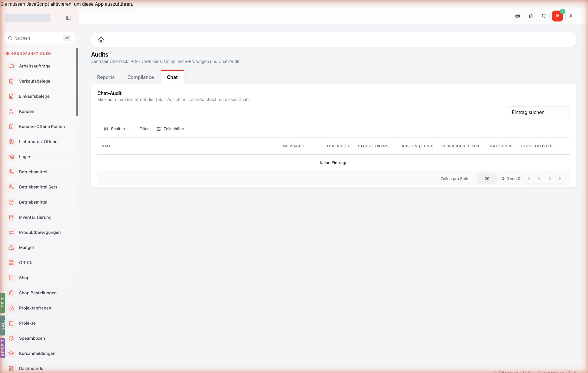Open the KAL. side tab
588x373 pixels.
3,326
